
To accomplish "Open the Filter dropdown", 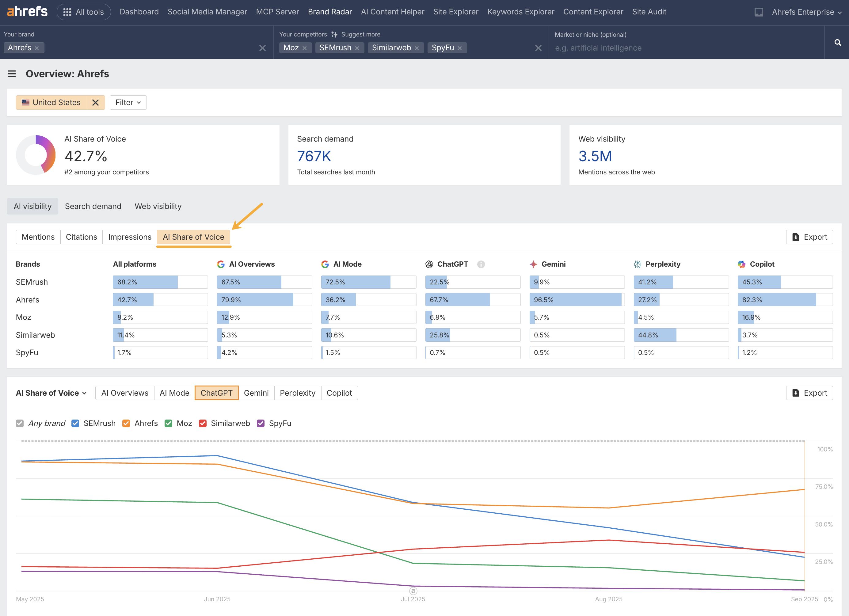I will tap(128, 102).
